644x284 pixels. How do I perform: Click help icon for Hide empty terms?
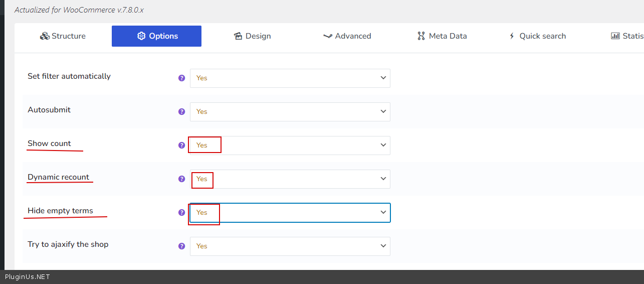182,213
